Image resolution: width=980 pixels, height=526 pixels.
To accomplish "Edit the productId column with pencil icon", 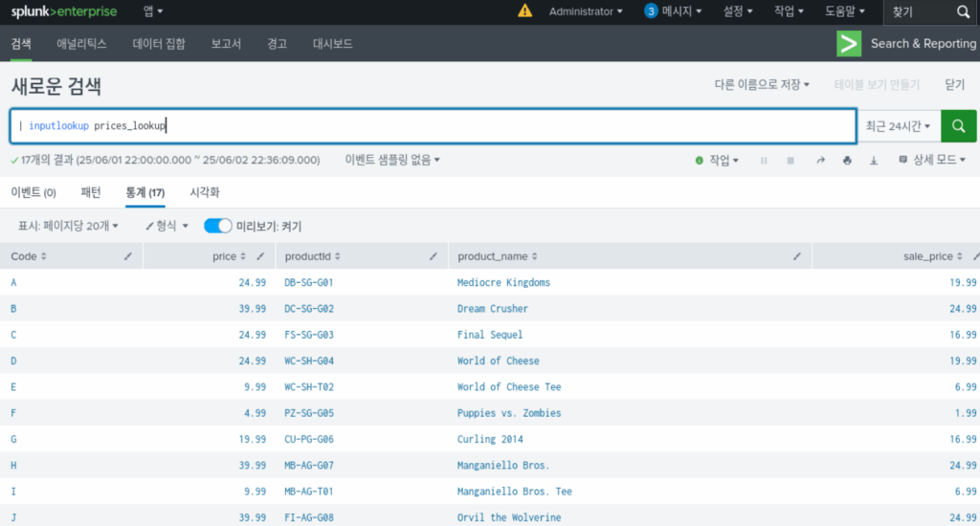I will pyautogui.click(x=434, y=256).
